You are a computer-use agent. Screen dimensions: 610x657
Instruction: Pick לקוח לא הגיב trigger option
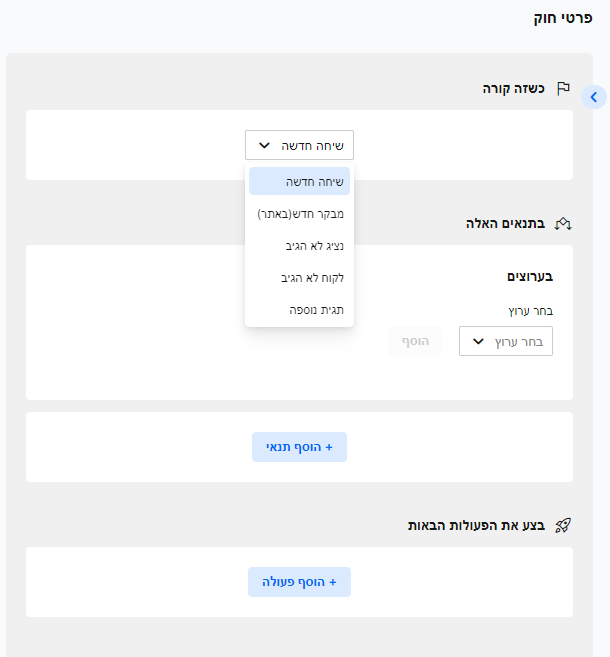point(299,278)
